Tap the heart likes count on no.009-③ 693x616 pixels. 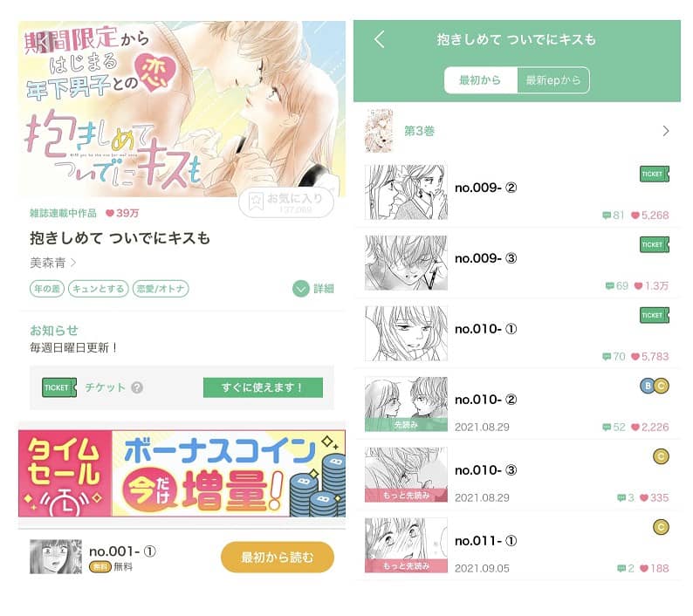click(651, 286)
